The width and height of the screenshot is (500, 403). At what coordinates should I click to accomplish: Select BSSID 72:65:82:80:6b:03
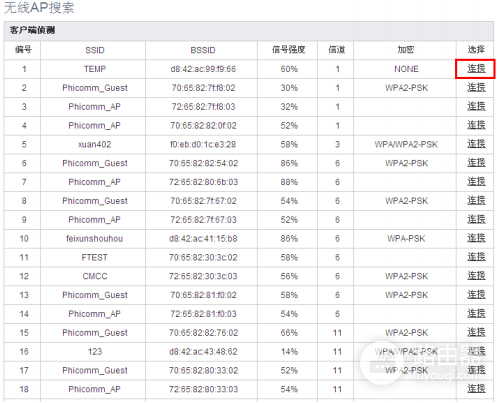pos(203,182)
